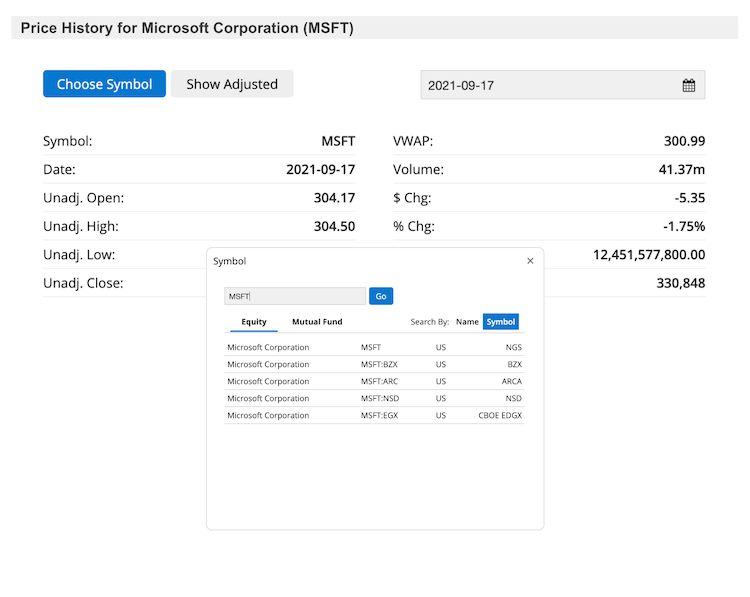Search by Symbol option

pos(501,322)
